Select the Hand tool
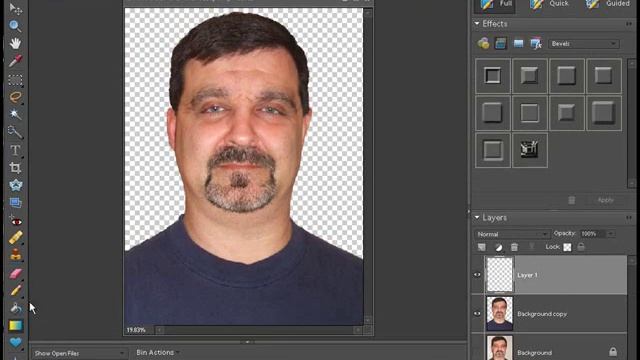This screenshot has width=640, height=360. click(x=16, y=43)
